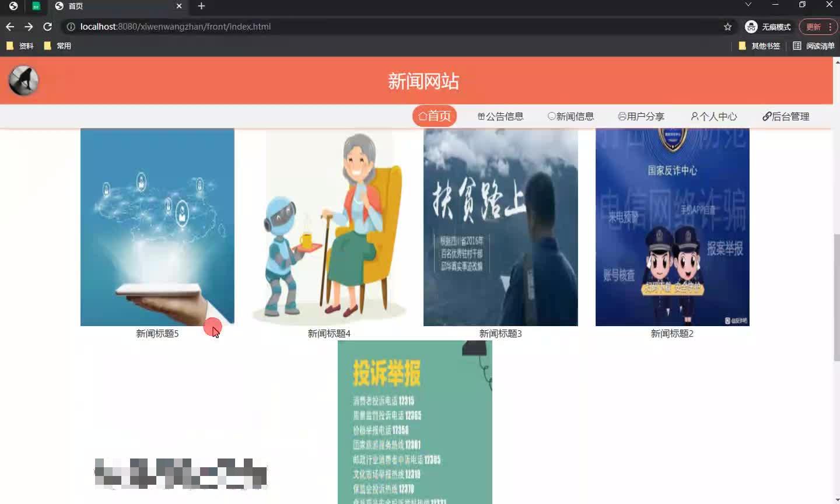Click the page reload icon
This screenshot has height=504, width=840.
(x=48, y=27)
